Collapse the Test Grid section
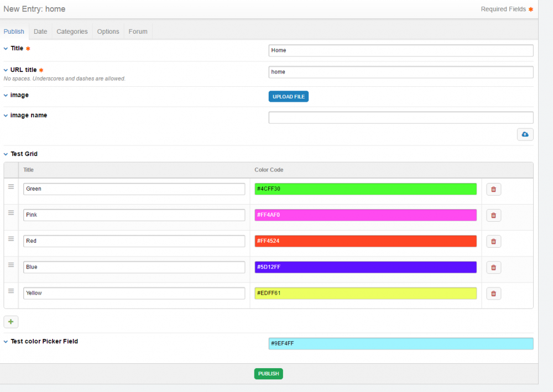 [5, 154]
